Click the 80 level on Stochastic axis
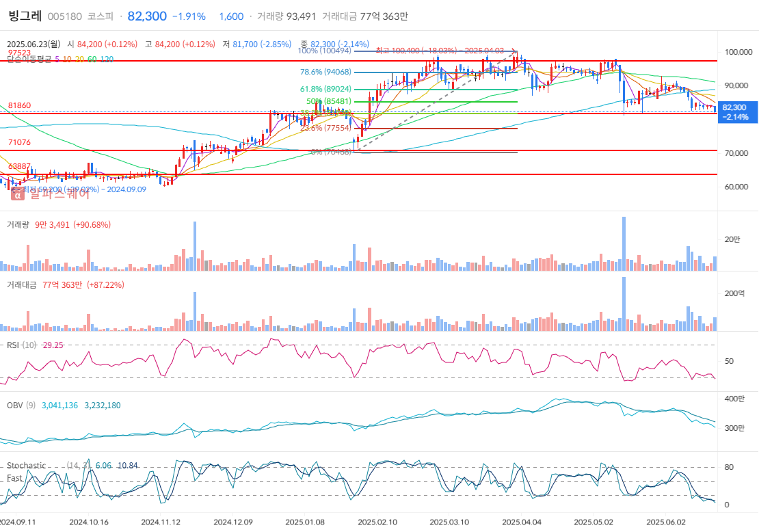The height and width of the screenshot is (532, 759). tap(729, 467)
